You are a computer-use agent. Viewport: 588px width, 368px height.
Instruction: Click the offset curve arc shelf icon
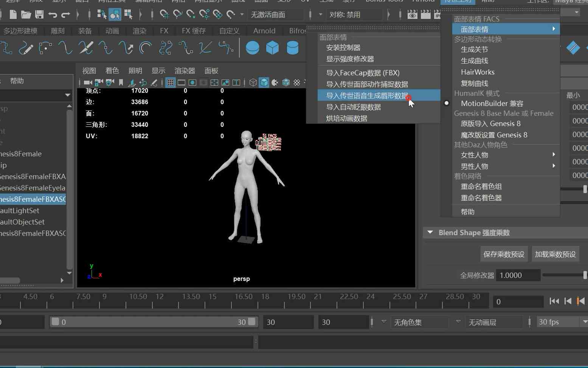pos(146,48)
